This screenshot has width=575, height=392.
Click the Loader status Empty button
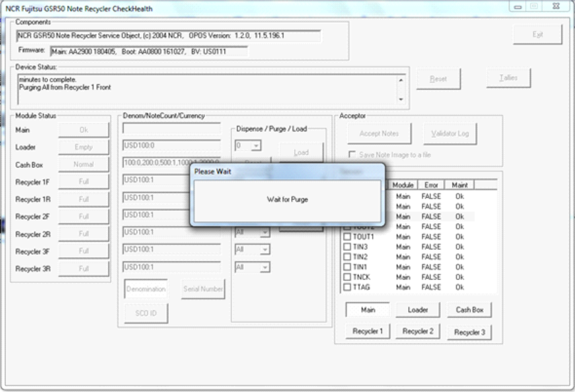(84, 147)
